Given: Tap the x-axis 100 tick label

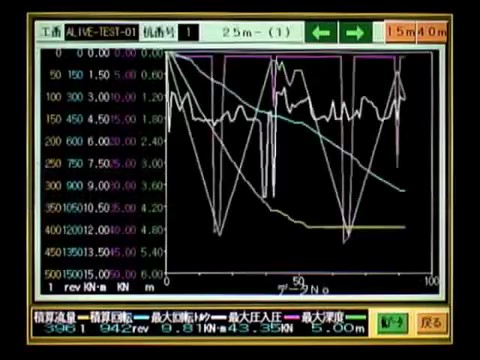Looking at the screenshot, I should (431, 281).
